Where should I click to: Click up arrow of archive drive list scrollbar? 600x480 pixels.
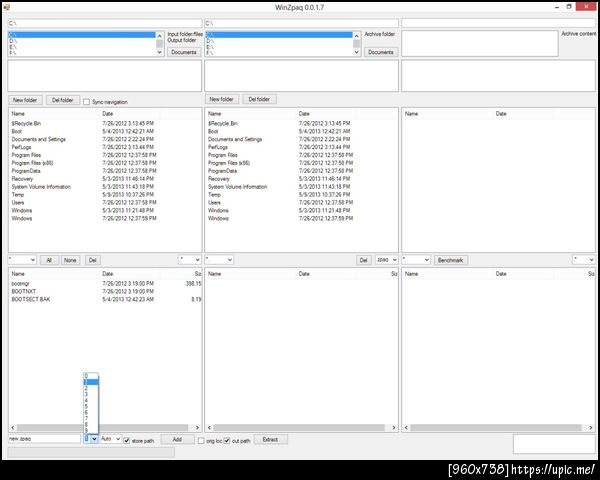356,36
